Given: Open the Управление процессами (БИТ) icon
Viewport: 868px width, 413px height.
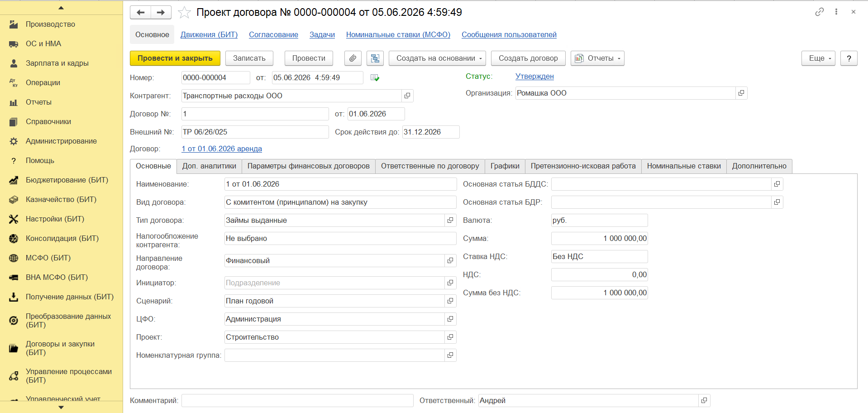Looking at the screenshot, I should [x=14, y=376].
